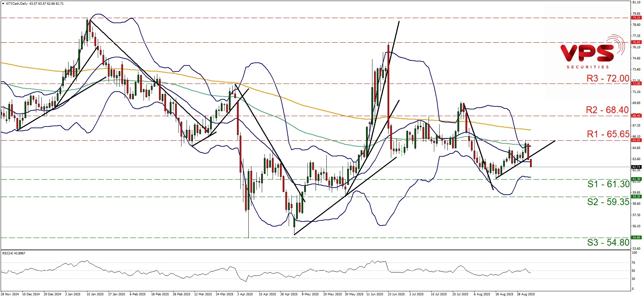Select the R2 - 68.40 resistance label
The width and height of the screenshot is (644, 298).
607,110
